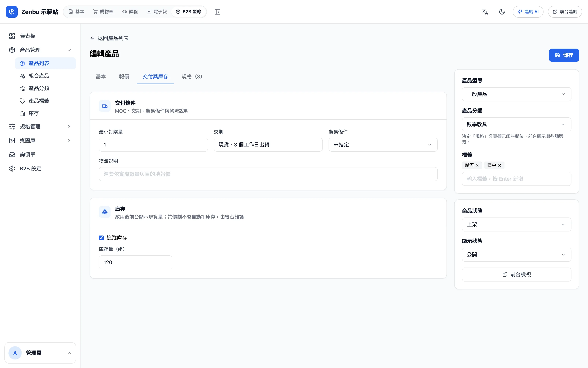Image resolution: width=588 pixels, height=368 pixels.
Task: Open B2B 設定 settings item
Action: tap(40, 168)
